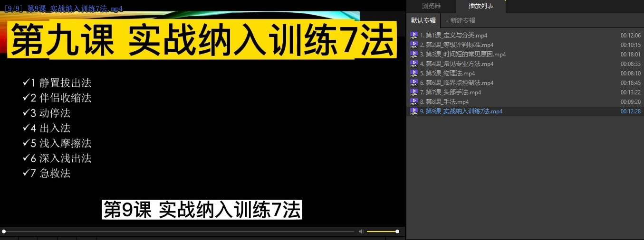Switch to the 浏览器 tab
The image size is (644, 240).
pyautogui.click(x=431, y=6)
